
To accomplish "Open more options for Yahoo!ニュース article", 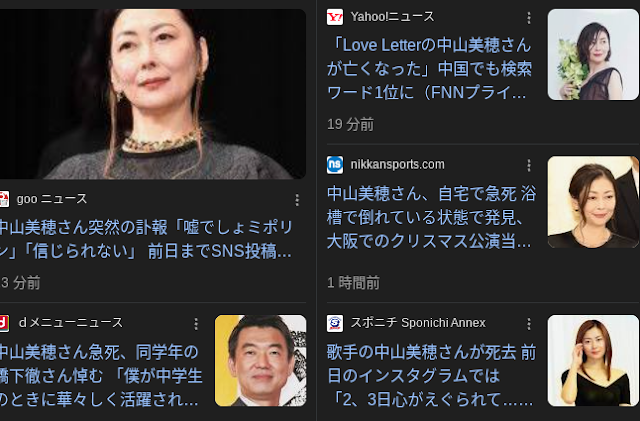I will pyautogui.click(x=529, y=18).
